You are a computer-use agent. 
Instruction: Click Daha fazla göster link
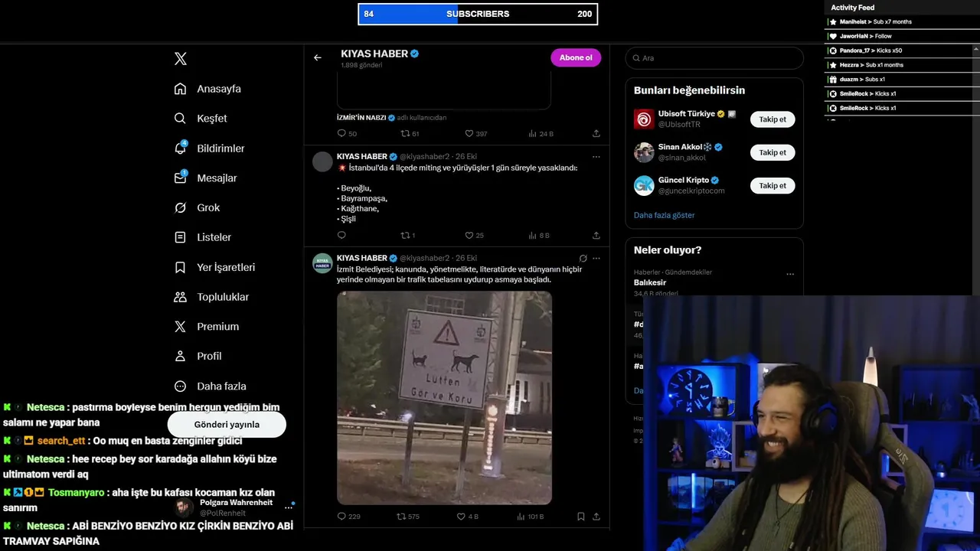[x=664, y=215]
